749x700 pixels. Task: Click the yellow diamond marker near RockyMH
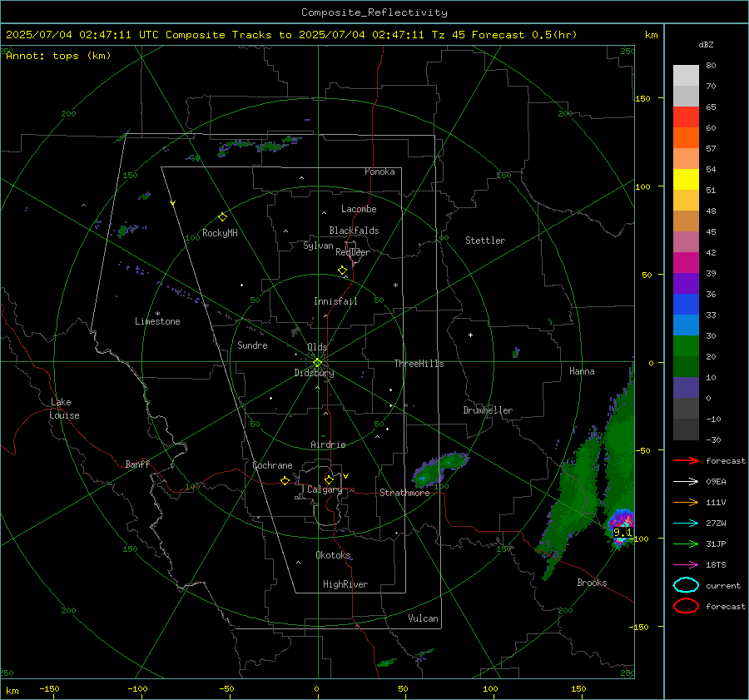222,217
